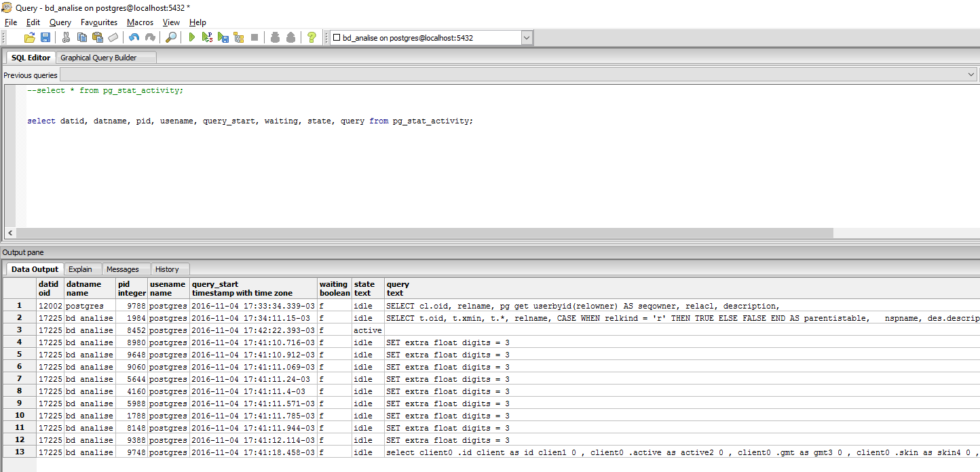Select row 3 in the Data Output grid
The height and width of the screenshot is (472, 980).
point(18,330)
